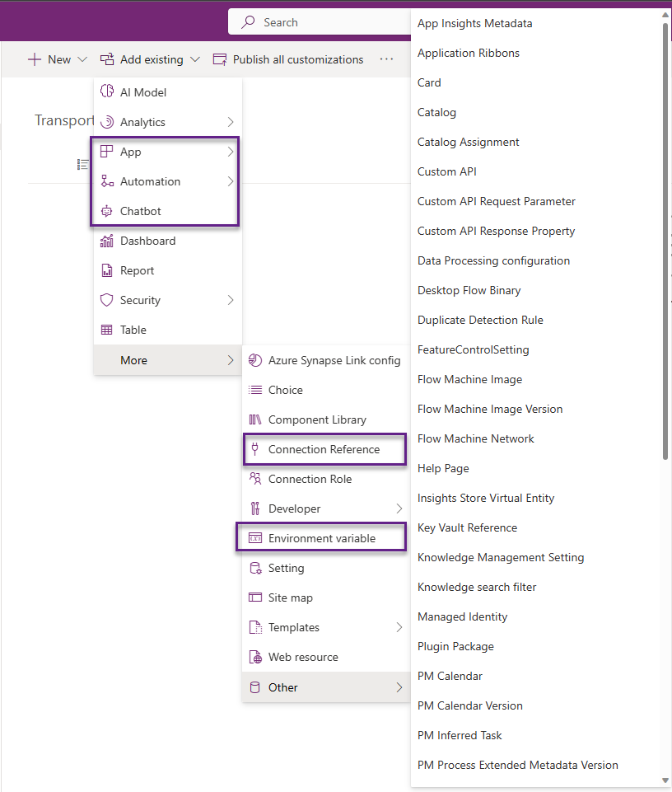Click the Analytics spiral icon
The image size is (672, 792).
point(106,122)
